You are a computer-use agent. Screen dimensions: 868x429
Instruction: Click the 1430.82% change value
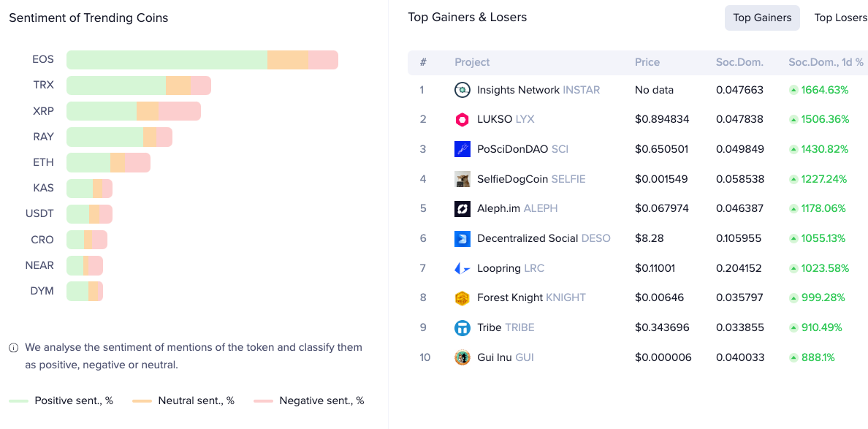tap(825, 149)
